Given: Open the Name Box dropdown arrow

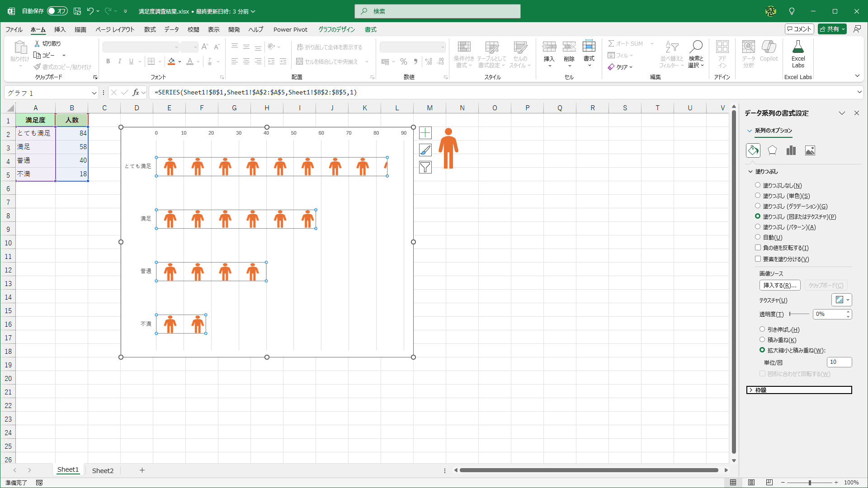Looking at the screenshot, I should point(94,93).
